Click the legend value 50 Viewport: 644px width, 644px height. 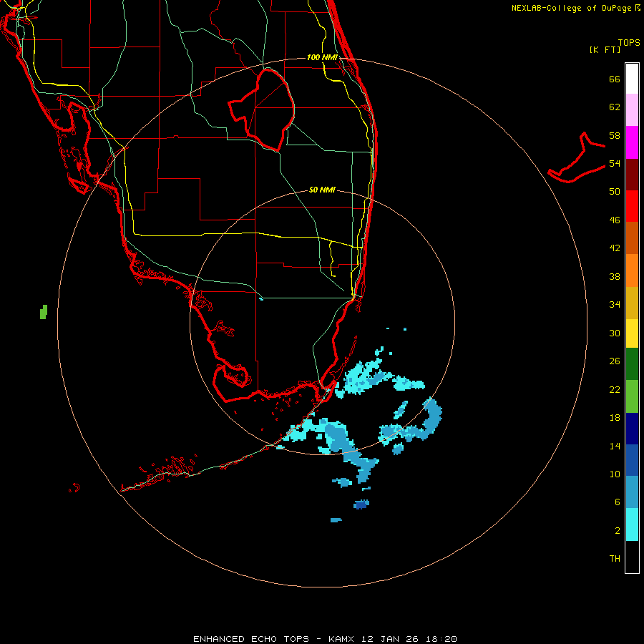[x=615, y=191]
